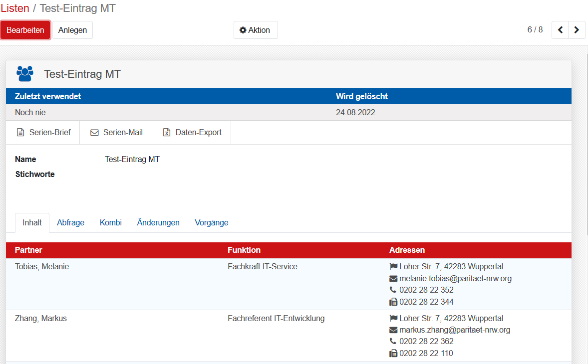Open the Kombi tab
This screenshot has height=364, width=588.
(110, 223)
